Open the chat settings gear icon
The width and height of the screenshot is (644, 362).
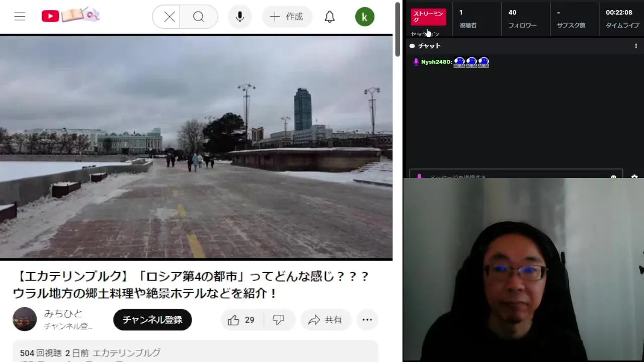pos(634,175)
